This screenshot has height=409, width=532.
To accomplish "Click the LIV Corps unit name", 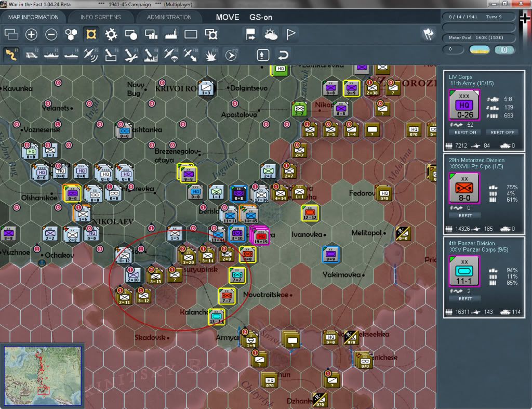I will tap(460, 77).
